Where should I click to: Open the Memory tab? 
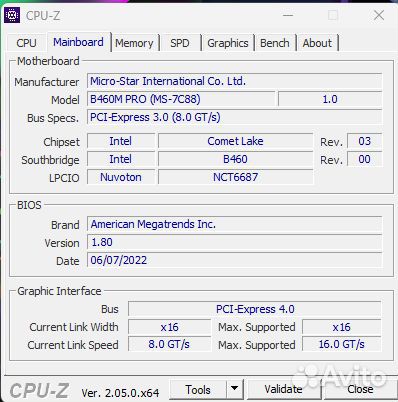134,43
